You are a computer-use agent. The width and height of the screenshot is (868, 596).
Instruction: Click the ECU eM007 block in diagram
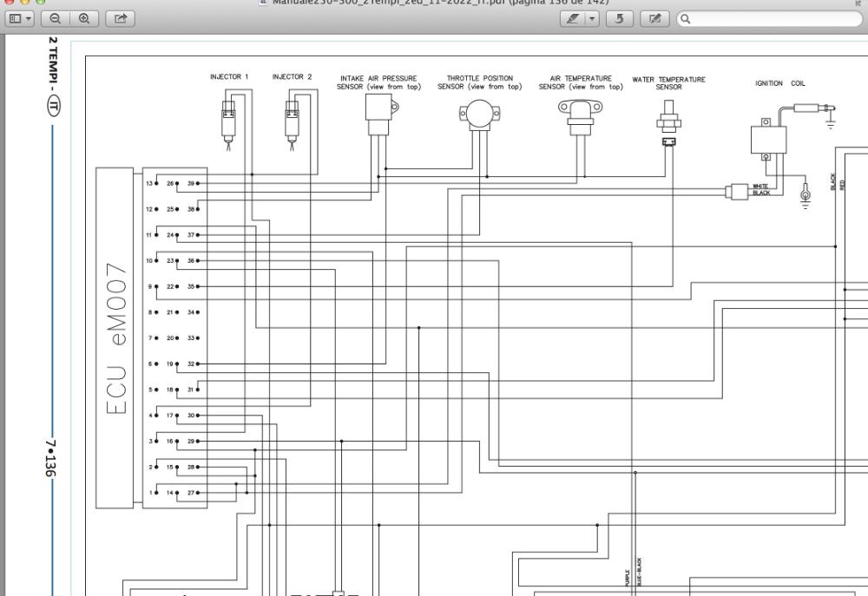pyautogui.click(x=115, y=337)
